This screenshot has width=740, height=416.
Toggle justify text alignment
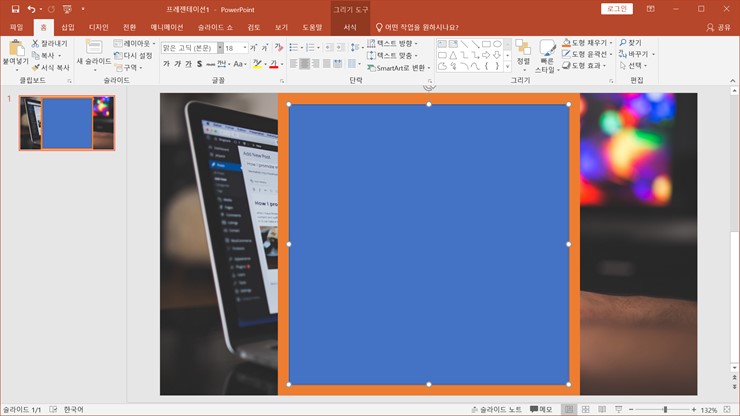click(326, 64)
